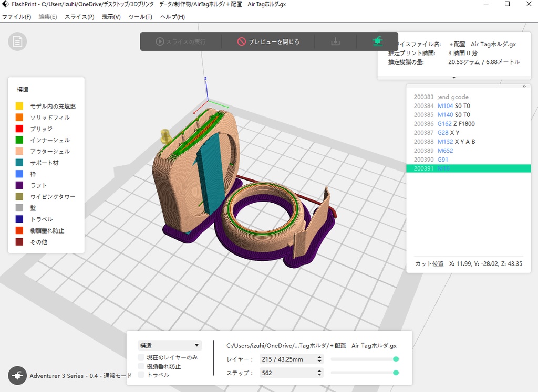Click dark blue トラベル legend swatch
The height and width of the screenshot is (392, 538).
point(19,219)
